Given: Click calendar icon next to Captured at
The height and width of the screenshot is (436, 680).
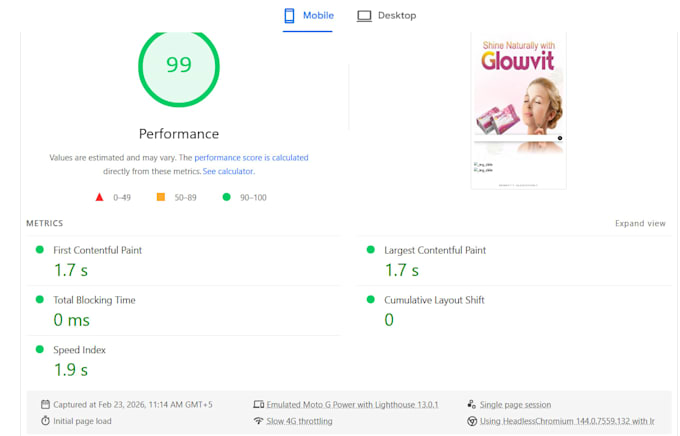Looking at the screenshot, I should pyautogui.click(x=45, y=404).
